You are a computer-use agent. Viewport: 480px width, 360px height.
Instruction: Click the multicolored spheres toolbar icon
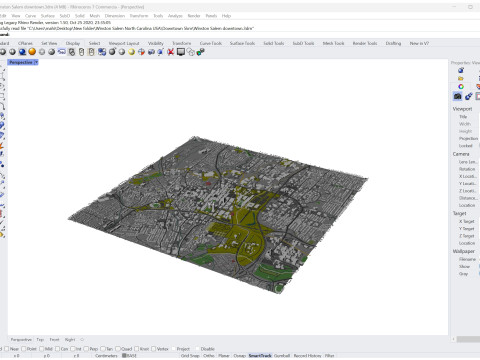point(200,52)
